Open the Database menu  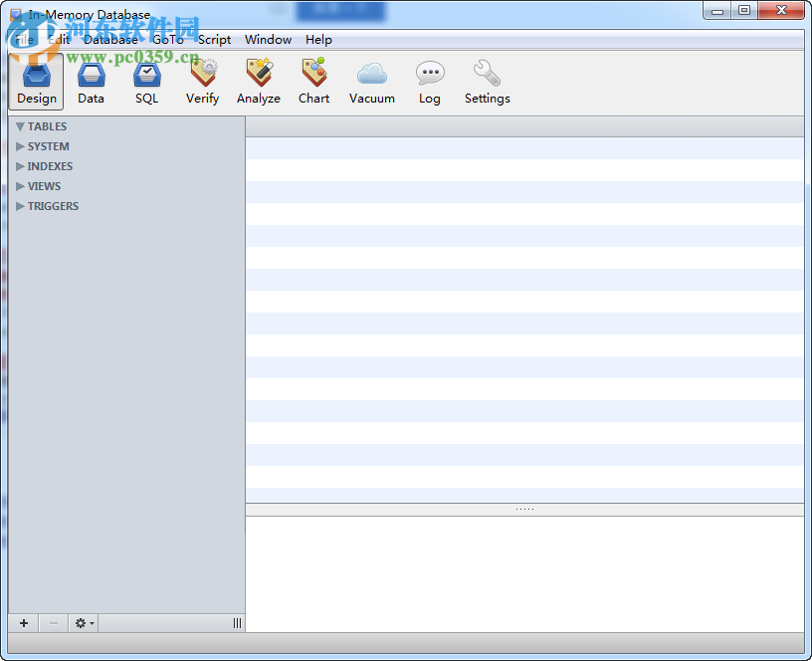coord(110,40)
